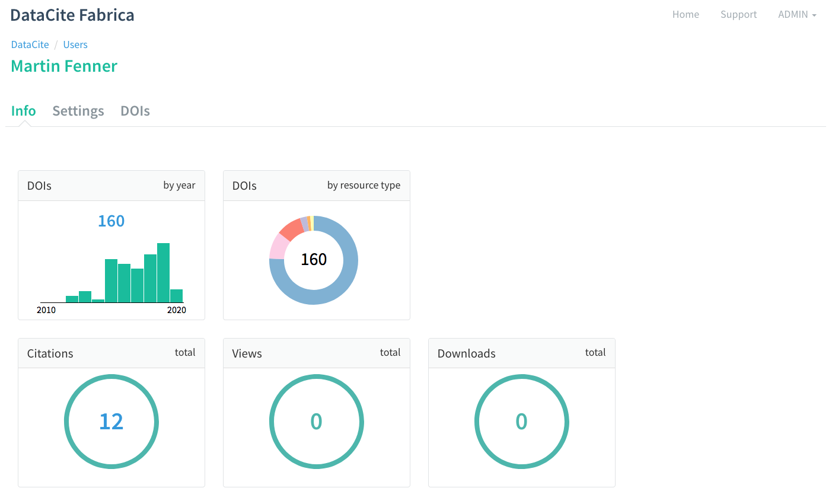Click the Downloads card title
Screen dimensions: 832x504
[467, 353]
